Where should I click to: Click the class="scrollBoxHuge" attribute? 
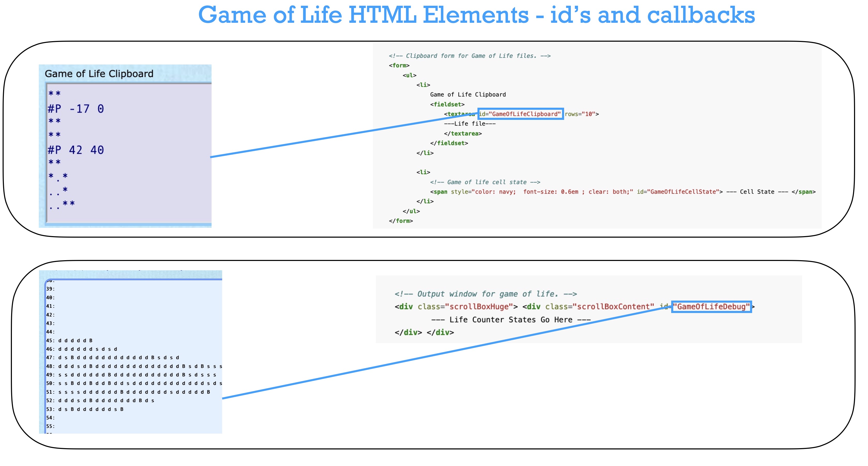(465, 307)
